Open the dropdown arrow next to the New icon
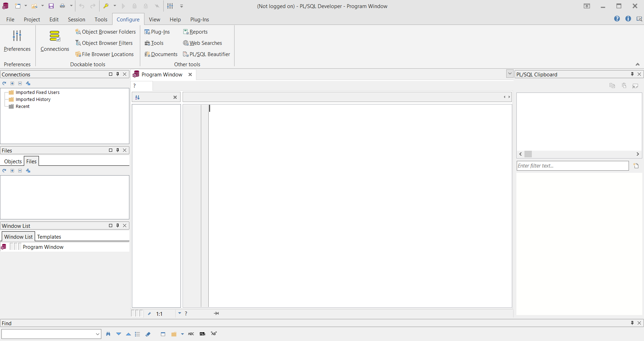 [x=26, y=6]
